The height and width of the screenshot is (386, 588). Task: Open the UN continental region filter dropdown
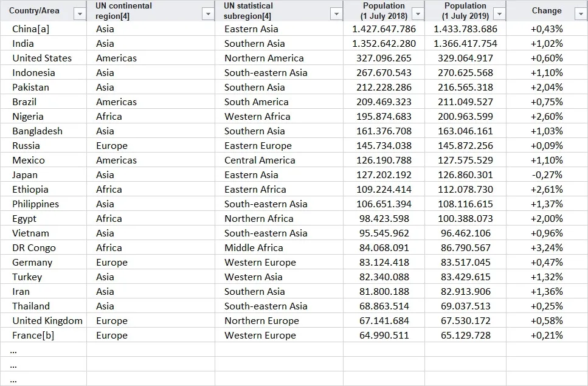pos(207,14)
